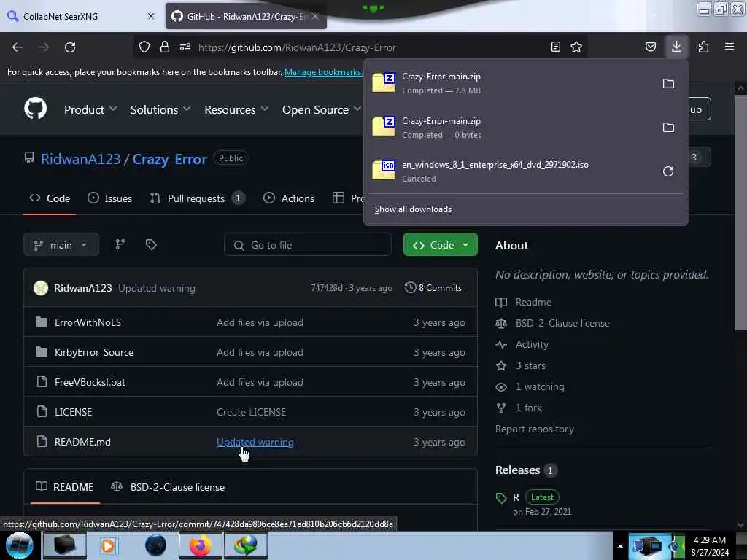This screenshot has width=747, height=560.
Task: Click the browser address bar URL
Action: [297, 47]
